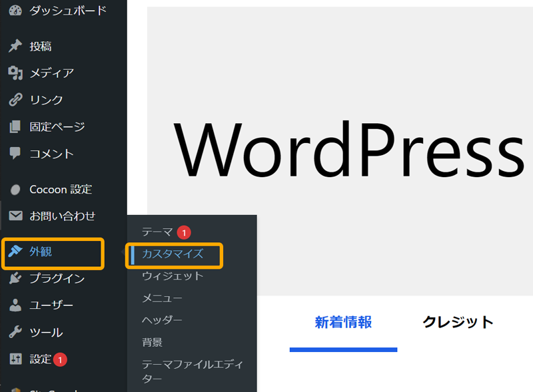Image resolution: width=533 pixels, height=392 pixels.
Task: Click the paintbrush icon beside 外観
Action: (x=15, y=252)
